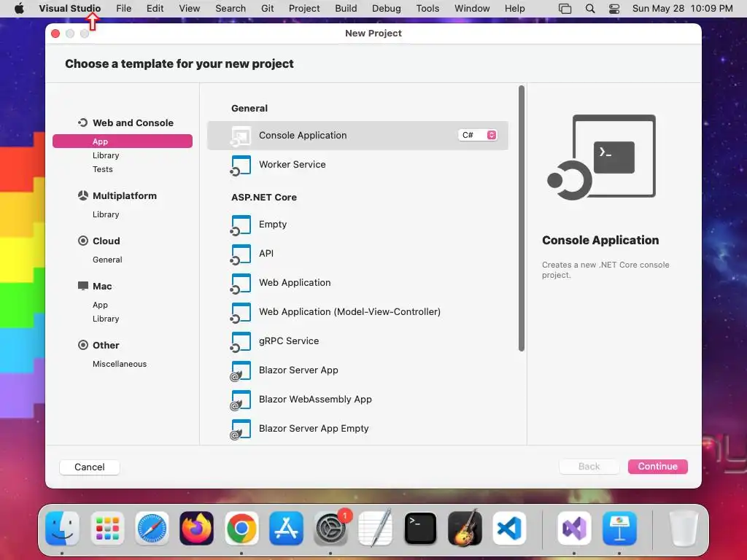Click the Blazor WebAssembly App icon
The height and width of the screenshot is (560, 747).
(241, 400)
